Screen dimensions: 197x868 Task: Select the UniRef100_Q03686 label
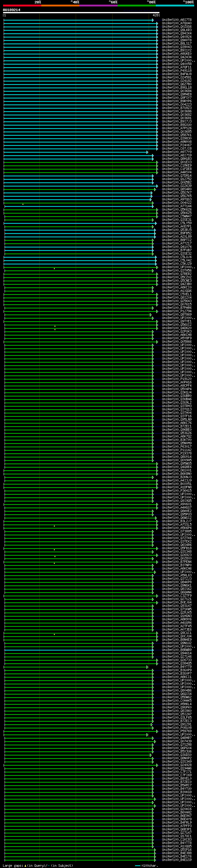click(177, 111)
